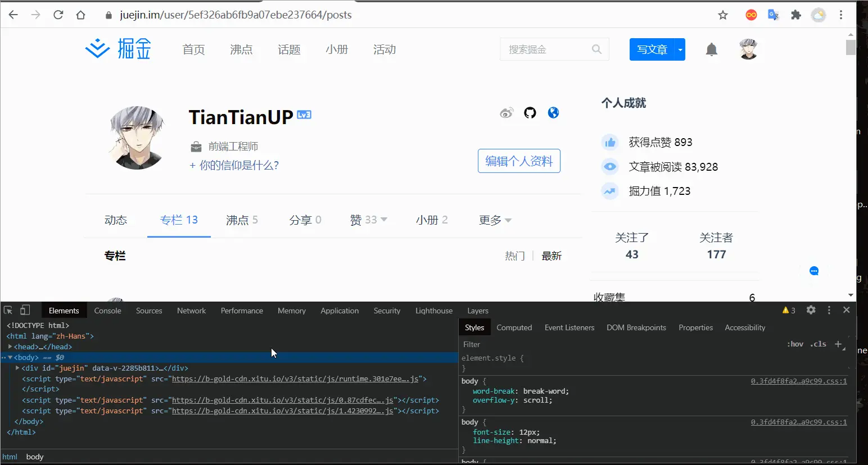Image resolution: width=868 pixels, height=465 pixels.
Task: Open DevTools settings gear
Action: [x=811, y=310]
